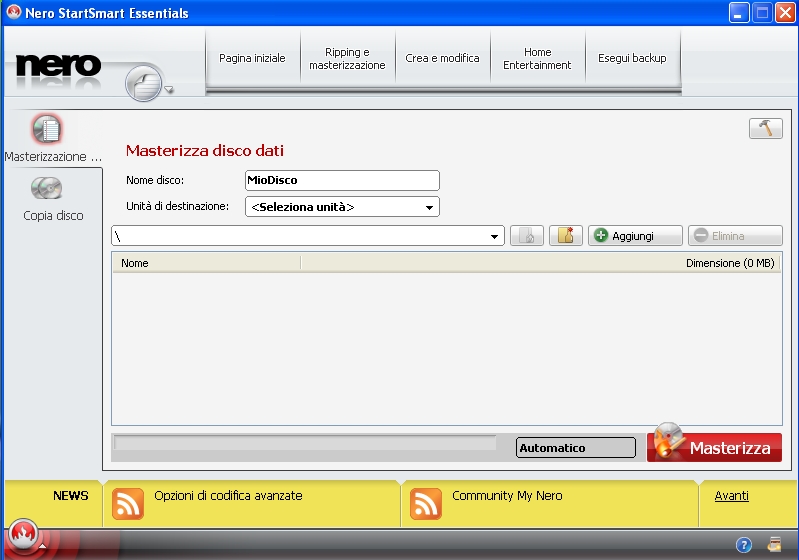Minimize the Nero StartSmart window
799x560 pixels.
pyautogui.click(x=738, y=13)
